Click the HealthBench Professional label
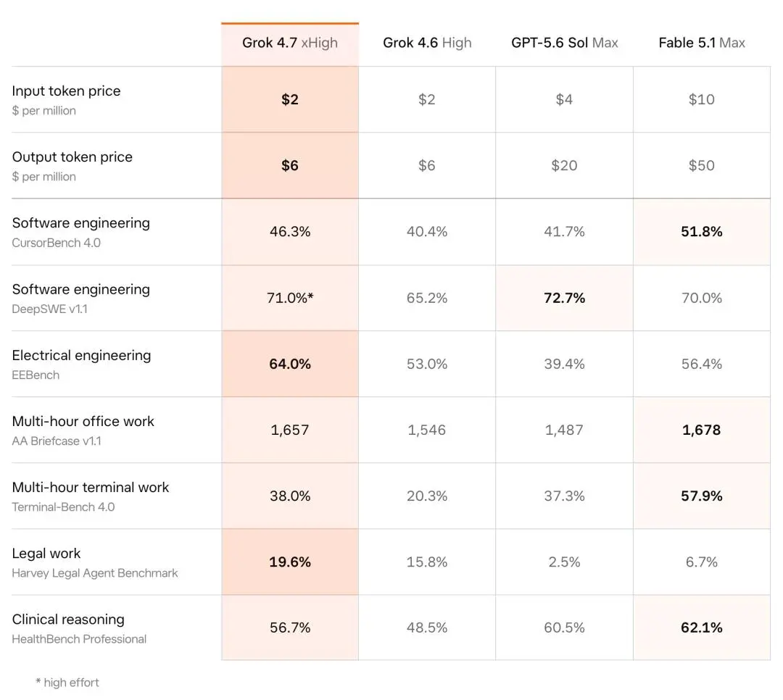 [x=79, y=639]
